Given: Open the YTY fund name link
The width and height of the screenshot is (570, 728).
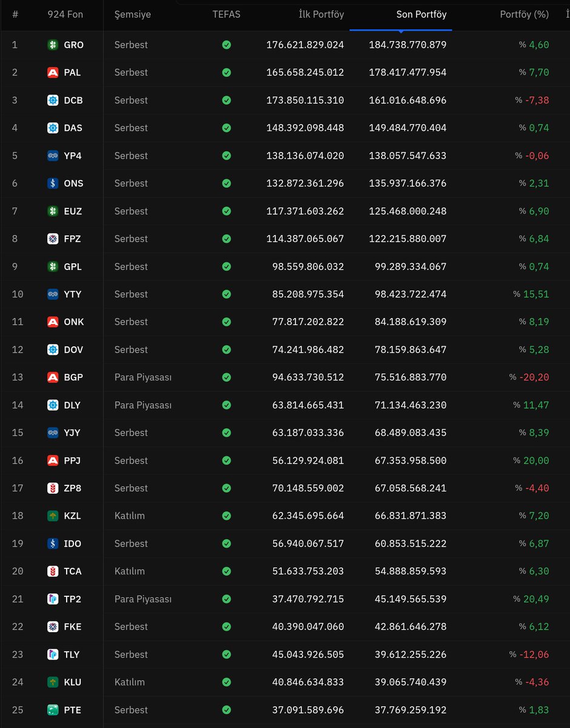Looking at the screenshot, I should coord(73,294).
